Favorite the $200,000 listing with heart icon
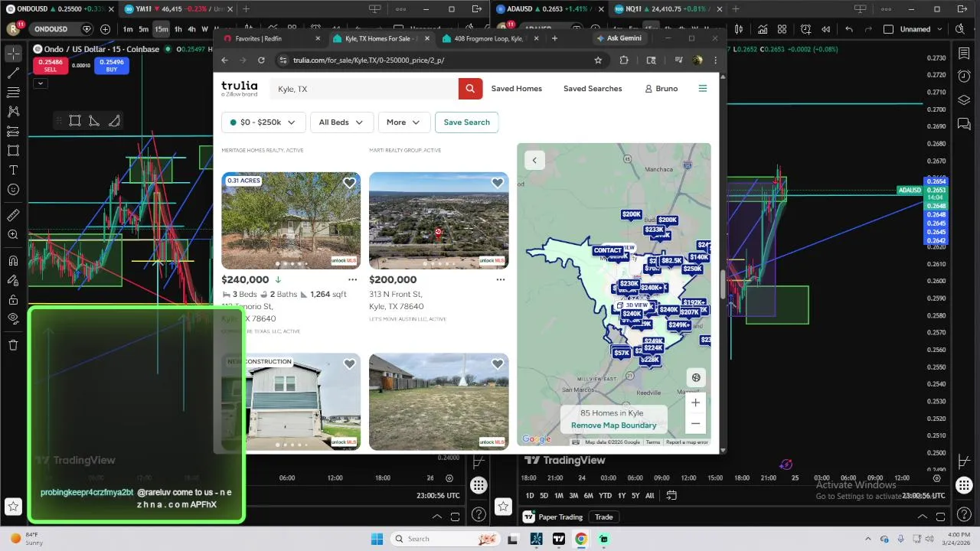The width and height of the screenshot is (980, 551). tap(497, 183)
